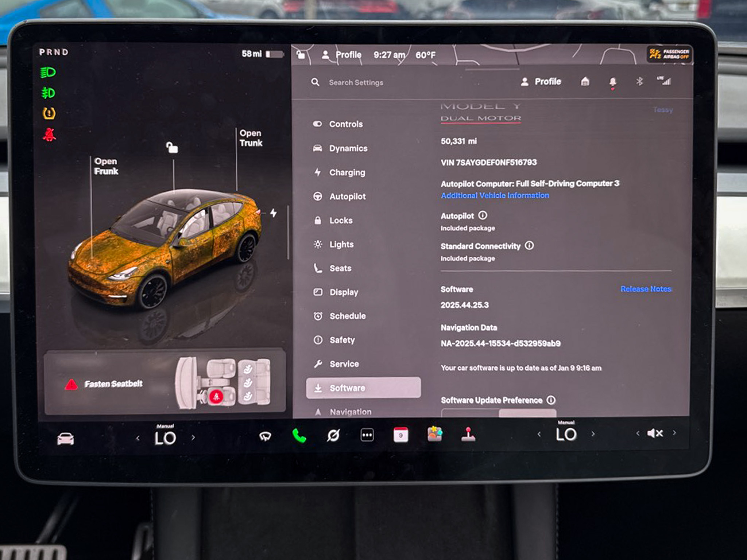Viewport: 747px width, 560px height.
Task: Tap the windshield wiper icon in the launcher
Action: [x=266, y=435]
